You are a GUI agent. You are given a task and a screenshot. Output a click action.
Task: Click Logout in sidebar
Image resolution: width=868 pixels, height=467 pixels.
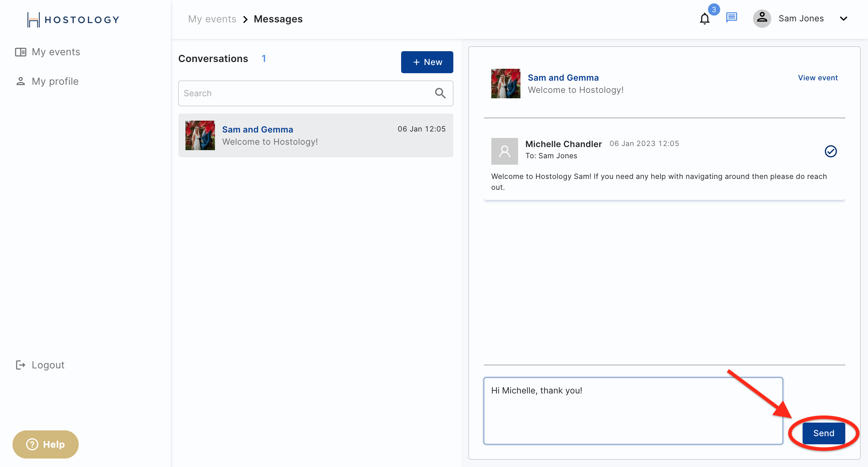click(40, 365)
